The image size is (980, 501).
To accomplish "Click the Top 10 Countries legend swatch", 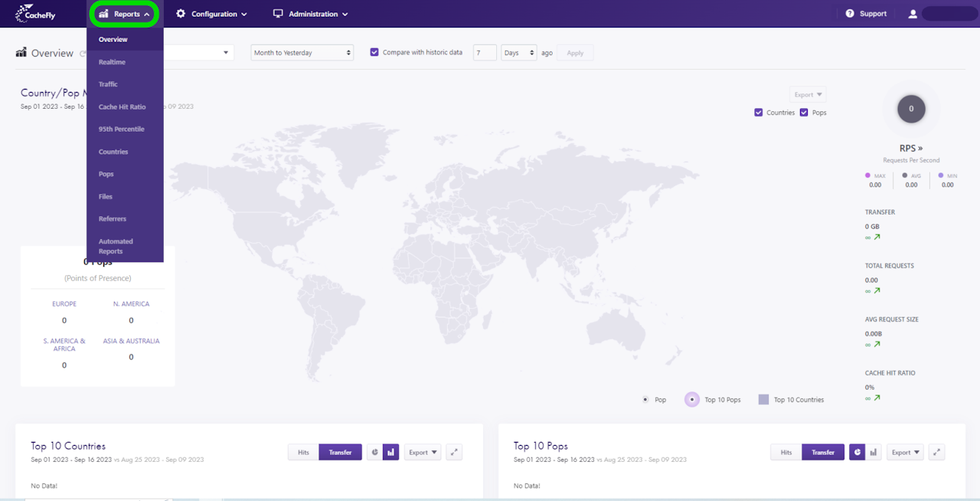I will click(x=763, y=400).
